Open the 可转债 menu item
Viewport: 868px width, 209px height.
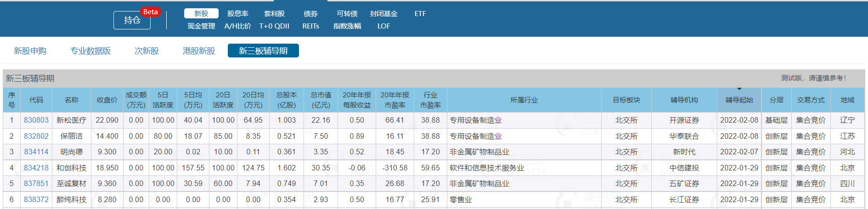click(x=347, y=14)
